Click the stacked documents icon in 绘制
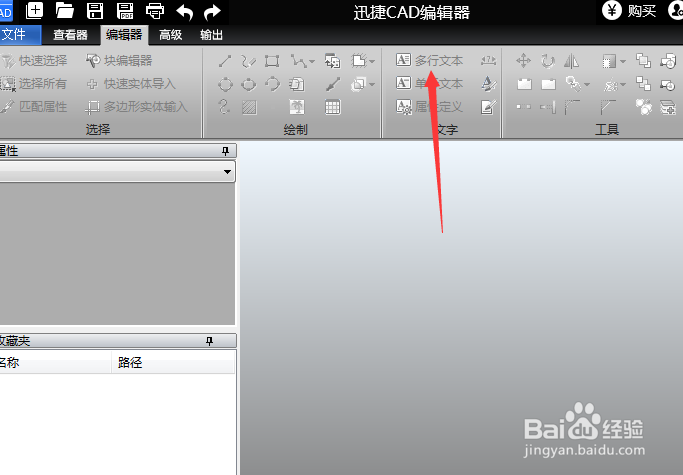The height and width of the screenshot is (475, 683). [297, 84]
